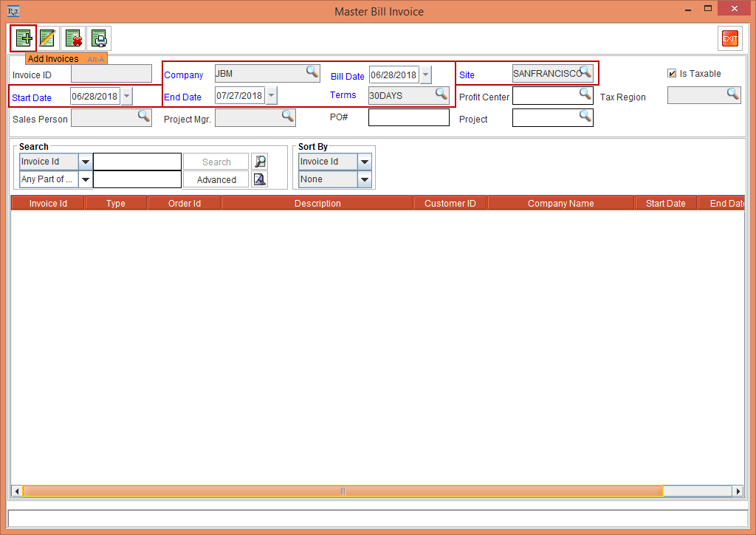Image resolution: width=756 pixels, height=535 pixels.
Task: Click the grayed-out Search button
Action: [216, 162]
